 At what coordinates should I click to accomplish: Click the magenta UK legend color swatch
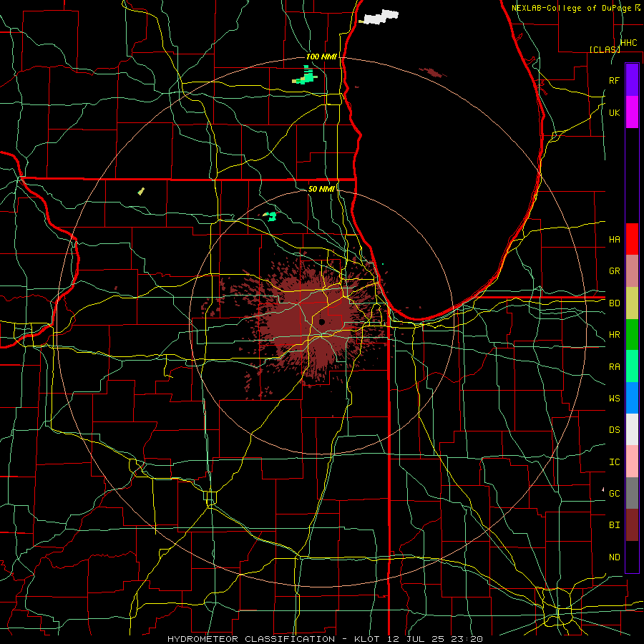tap(632, 112)
